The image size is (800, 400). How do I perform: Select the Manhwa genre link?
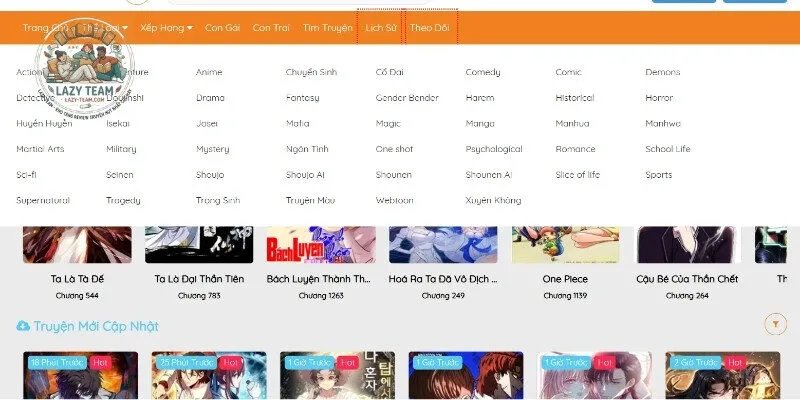tap(663, 123)
